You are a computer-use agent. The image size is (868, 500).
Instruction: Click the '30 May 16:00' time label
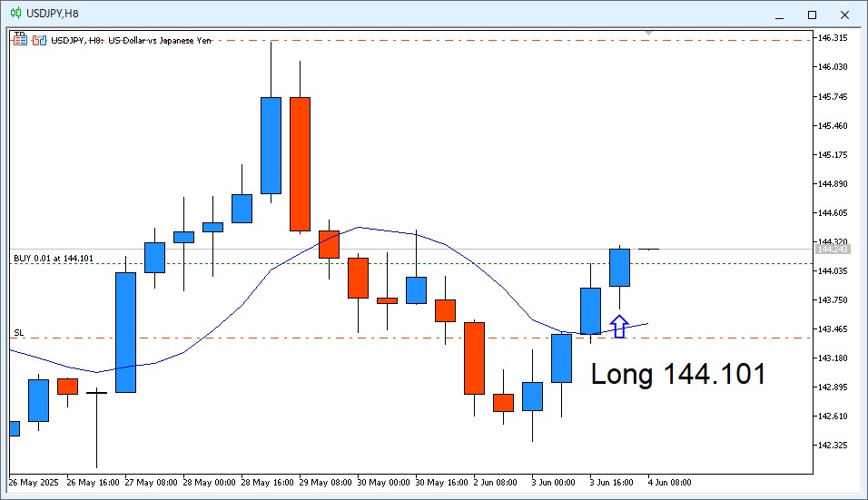[442, 482]
